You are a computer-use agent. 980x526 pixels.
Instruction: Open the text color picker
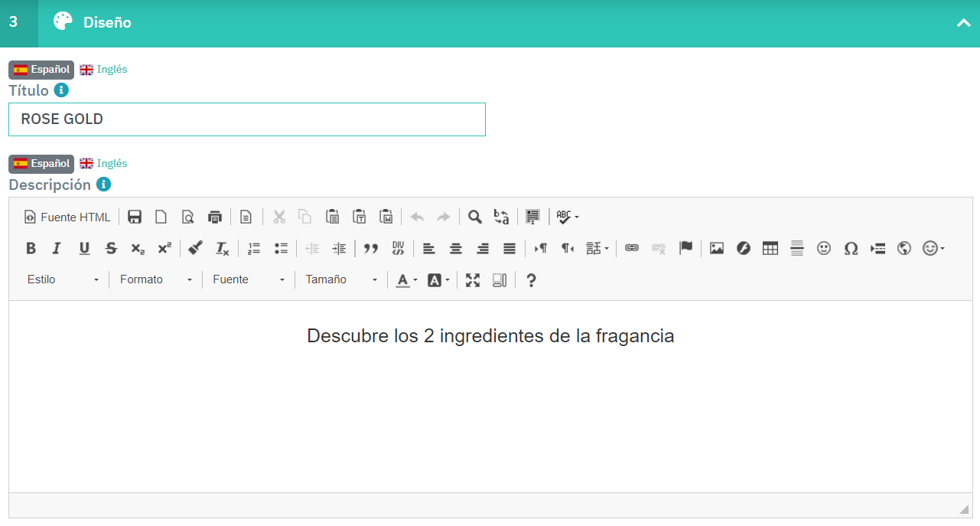pyautogui.click(x=407, y=279)
